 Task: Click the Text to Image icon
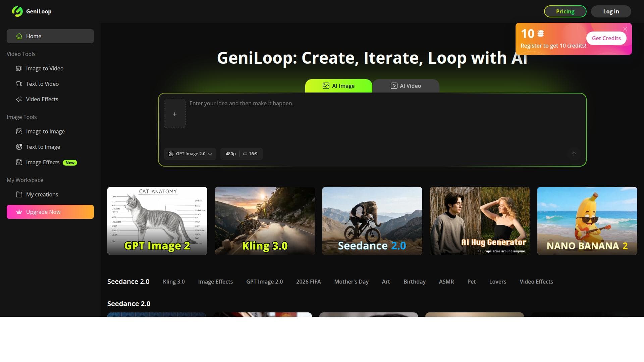coord(19,147)
